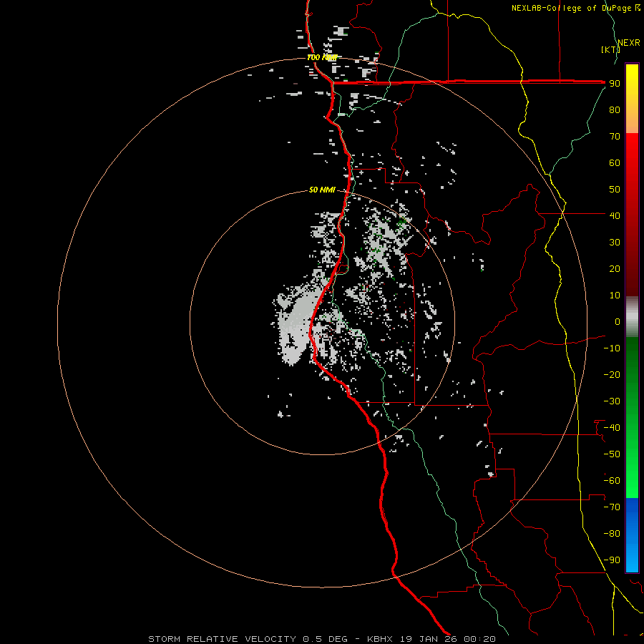Pick the -90 scale value

tap(612, 560)
